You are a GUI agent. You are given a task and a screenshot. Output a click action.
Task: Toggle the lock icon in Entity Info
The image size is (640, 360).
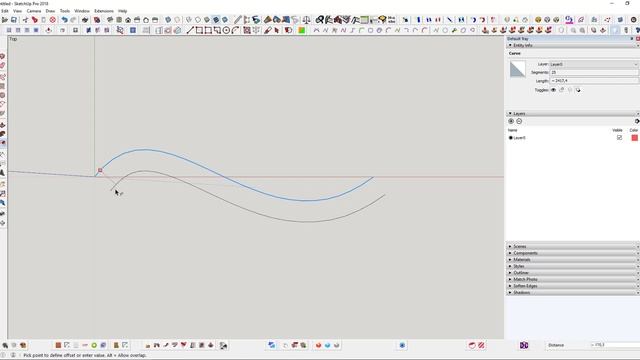point(562,90)
